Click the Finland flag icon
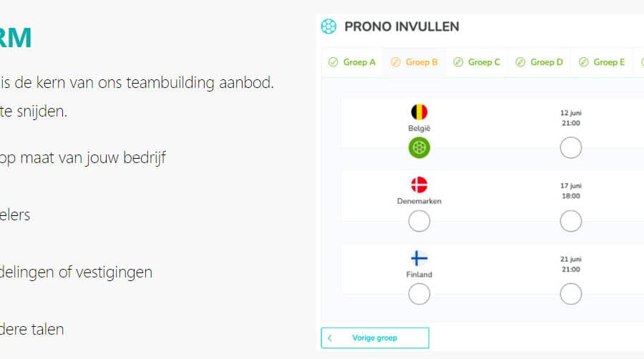 tap(419, 258)
